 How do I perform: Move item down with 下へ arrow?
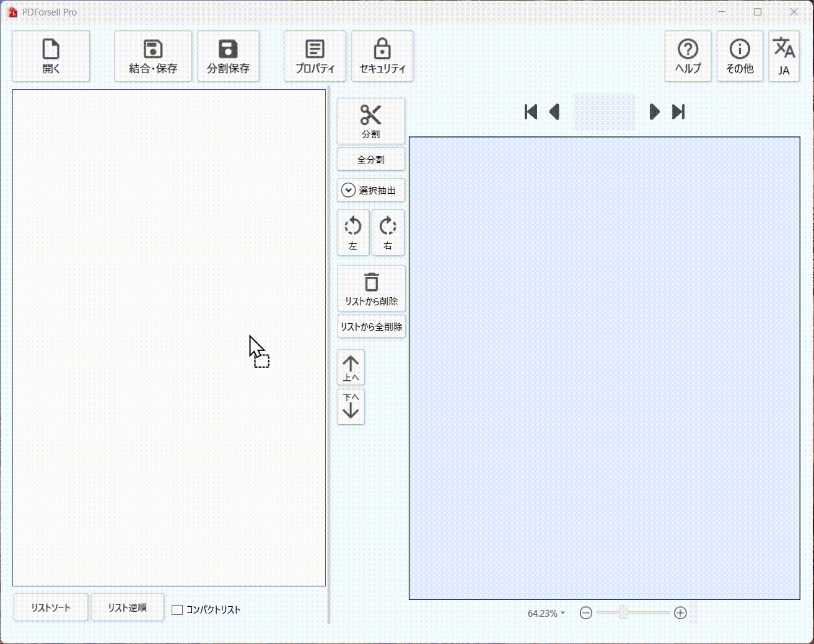351,406
